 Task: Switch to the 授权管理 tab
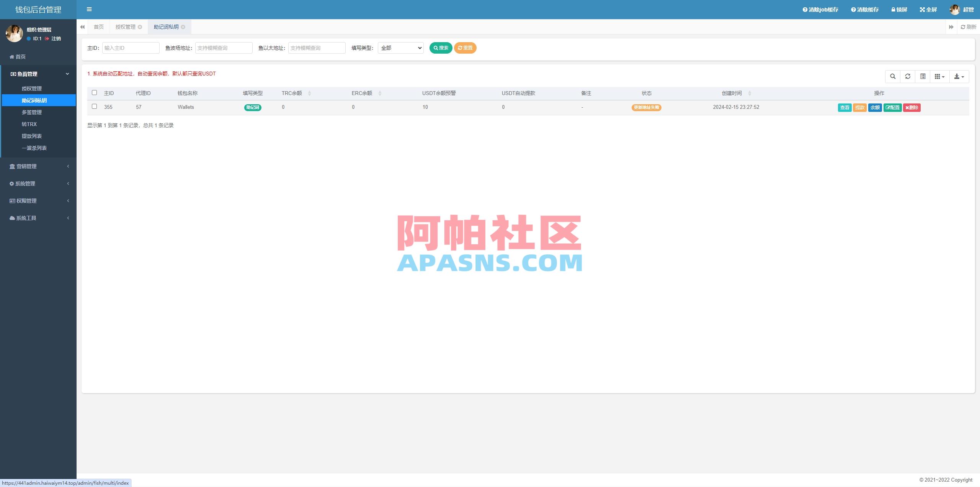126,27
